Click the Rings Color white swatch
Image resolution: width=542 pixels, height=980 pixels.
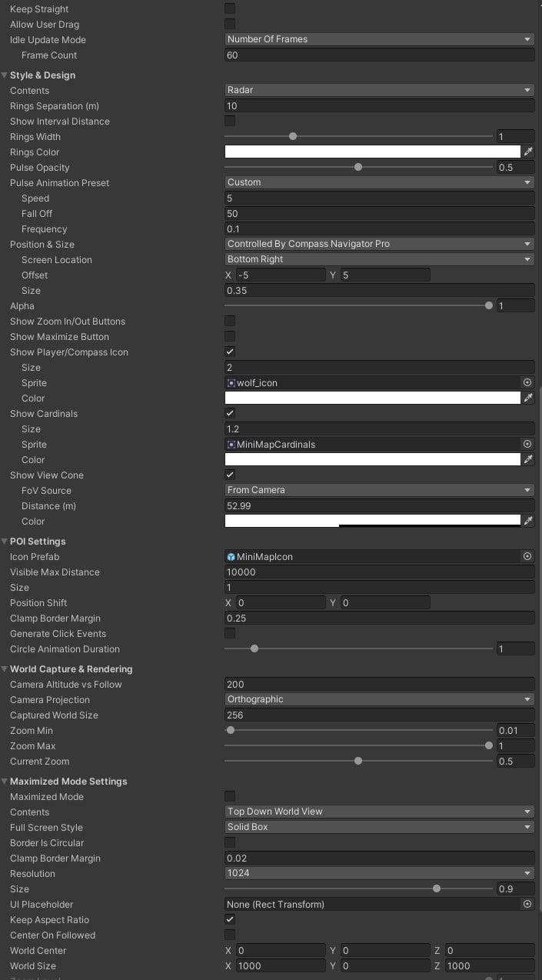click(372, 152)
